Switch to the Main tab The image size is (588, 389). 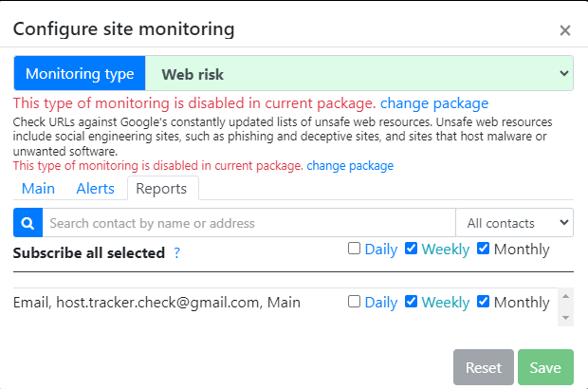pyautogui.click(x=38, y=189)
